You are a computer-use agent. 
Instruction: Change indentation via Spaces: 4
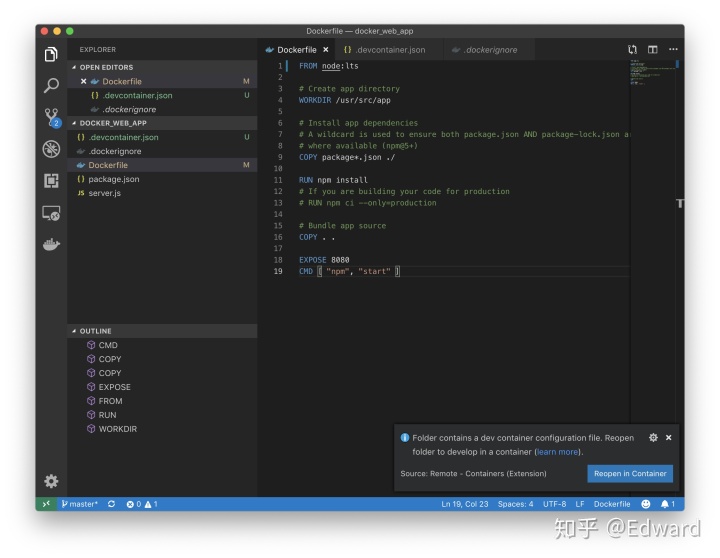pyautogui.click(x=515, y=504)
